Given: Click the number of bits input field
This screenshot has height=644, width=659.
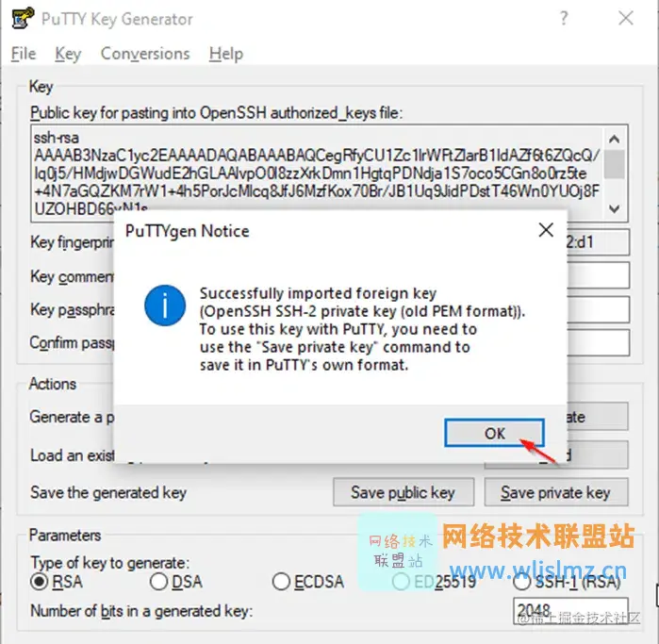Looking at the screenshot, I should click(x=570, y=611).
